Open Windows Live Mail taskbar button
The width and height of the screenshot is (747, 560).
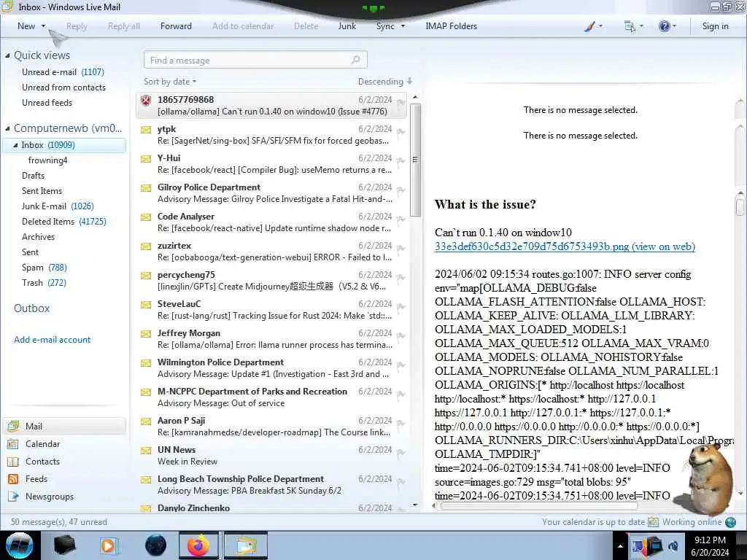click(245, 545)
